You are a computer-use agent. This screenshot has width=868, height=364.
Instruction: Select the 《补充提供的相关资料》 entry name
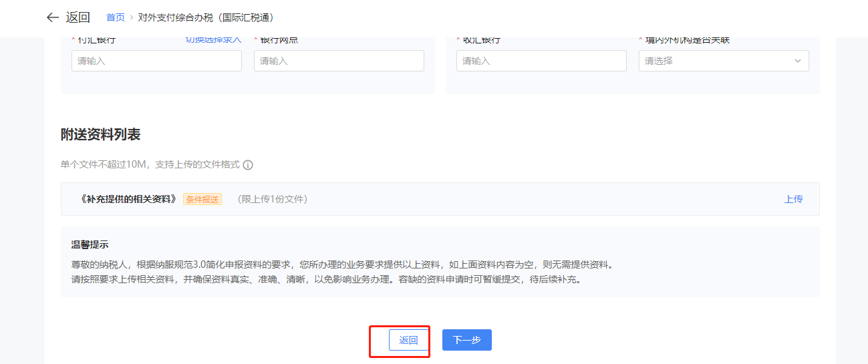[128, 199]
